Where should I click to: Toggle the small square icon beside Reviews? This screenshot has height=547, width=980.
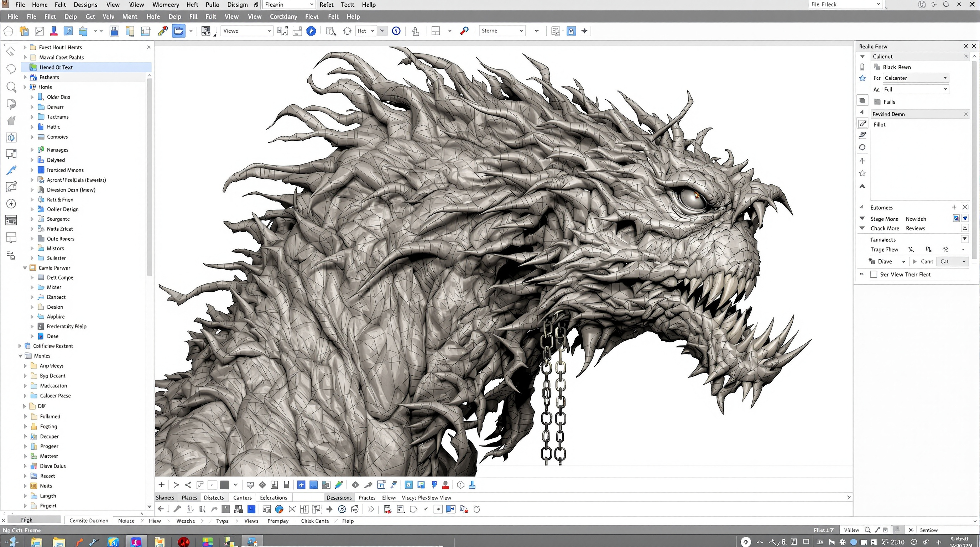(965, 228)
